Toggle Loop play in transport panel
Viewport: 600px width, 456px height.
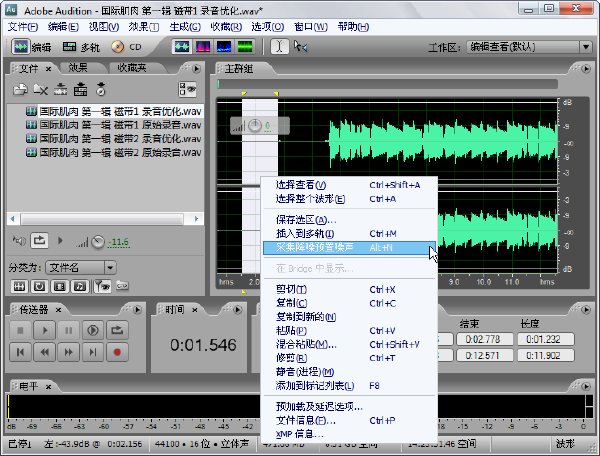pos(117,330)
